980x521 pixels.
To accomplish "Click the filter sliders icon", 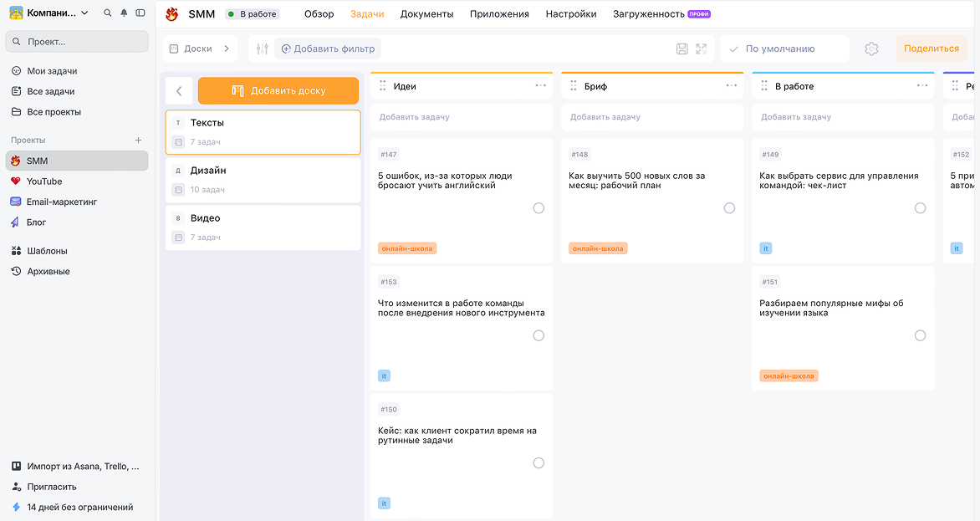I will 263,49.
